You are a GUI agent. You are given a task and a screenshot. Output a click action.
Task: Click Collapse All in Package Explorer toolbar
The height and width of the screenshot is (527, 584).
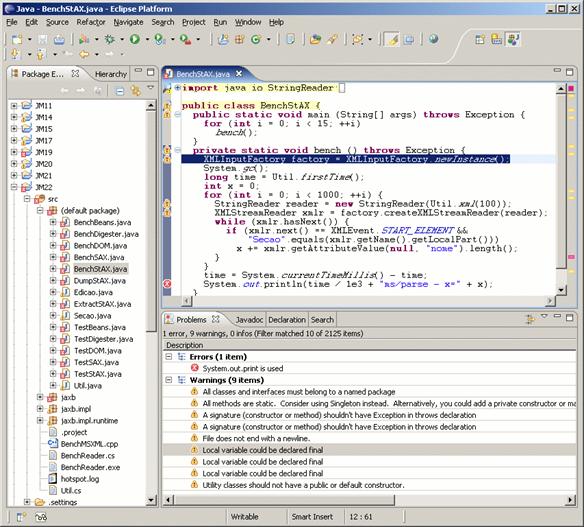pyautogui.click(x=120, y=91)
